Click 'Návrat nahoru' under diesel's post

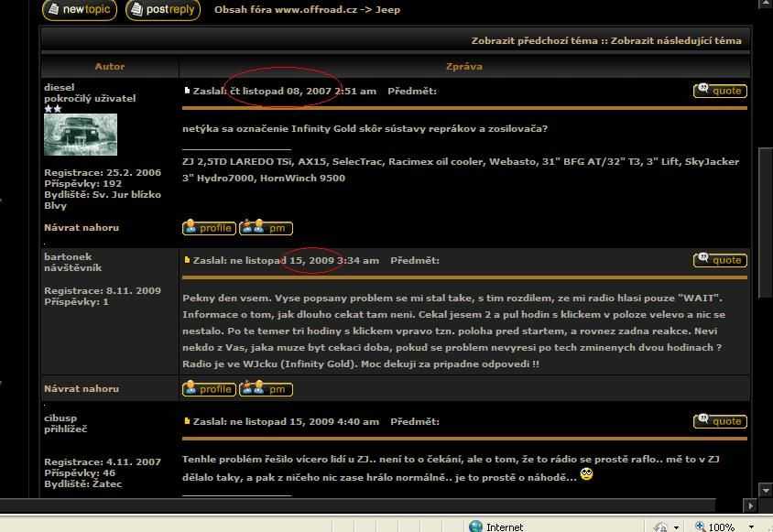[x=82, y=227]
